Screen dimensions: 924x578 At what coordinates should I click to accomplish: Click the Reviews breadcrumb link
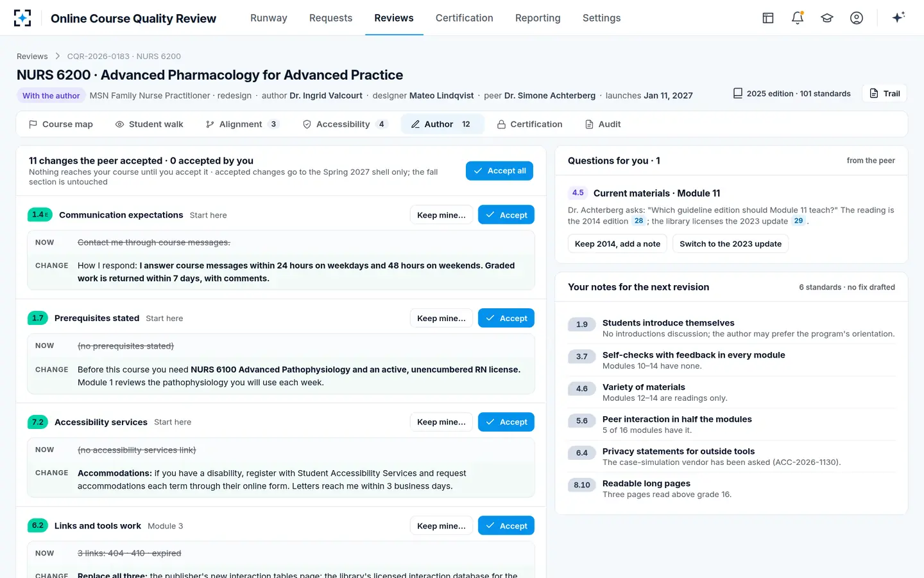(x=32, y=57)
